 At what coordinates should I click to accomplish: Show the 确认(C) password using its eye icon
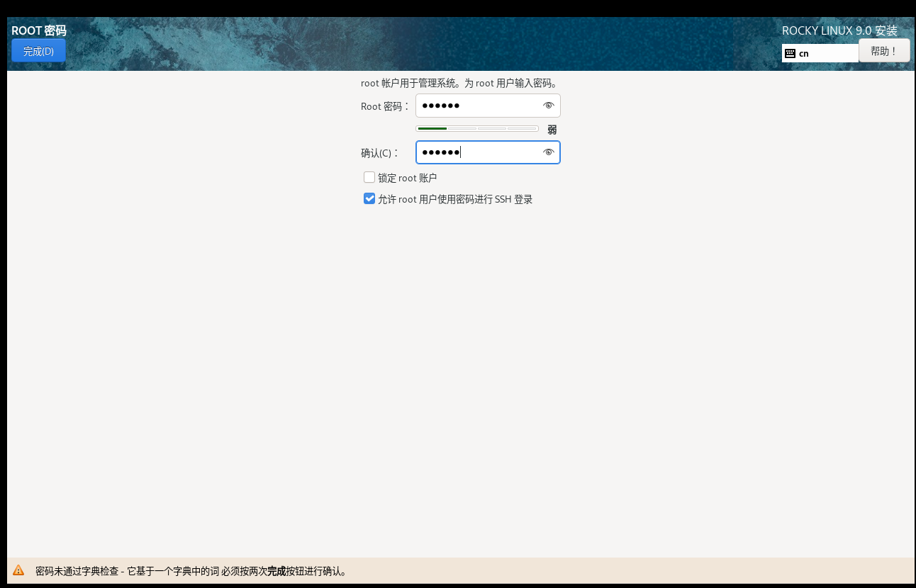click(548, 152)
